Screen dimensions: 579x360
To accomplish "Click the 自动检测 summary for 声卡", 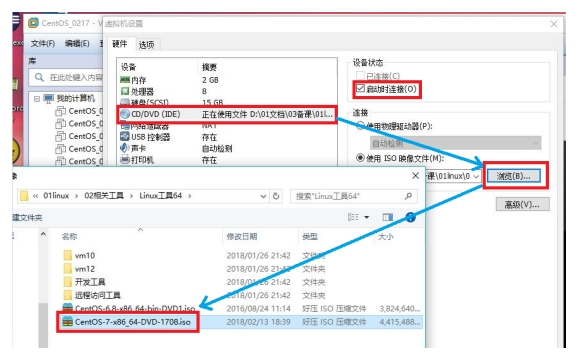I will click(217, 149).
